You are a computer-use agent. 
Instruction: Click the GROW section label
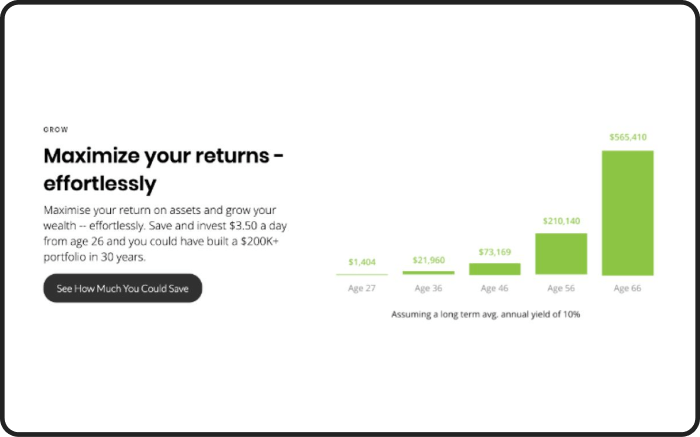56,129
